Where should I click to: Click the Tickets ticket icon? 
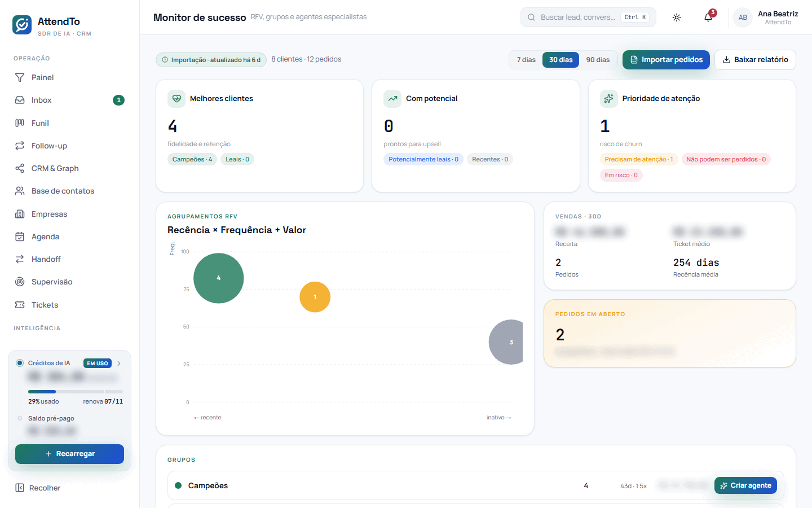click(20, 305)
